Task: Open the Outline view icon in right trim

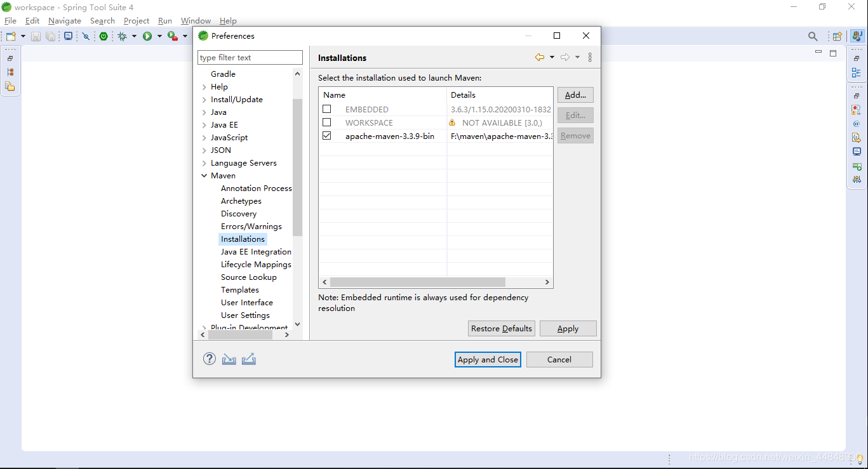Action: [857, 73]
